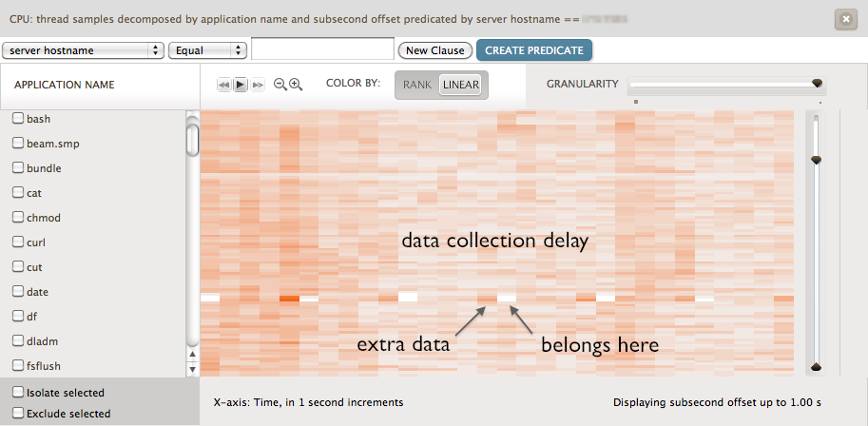Open the server hostname dropdown
The height and width of the screenshot is (426, 868).
tap(84, 50)
